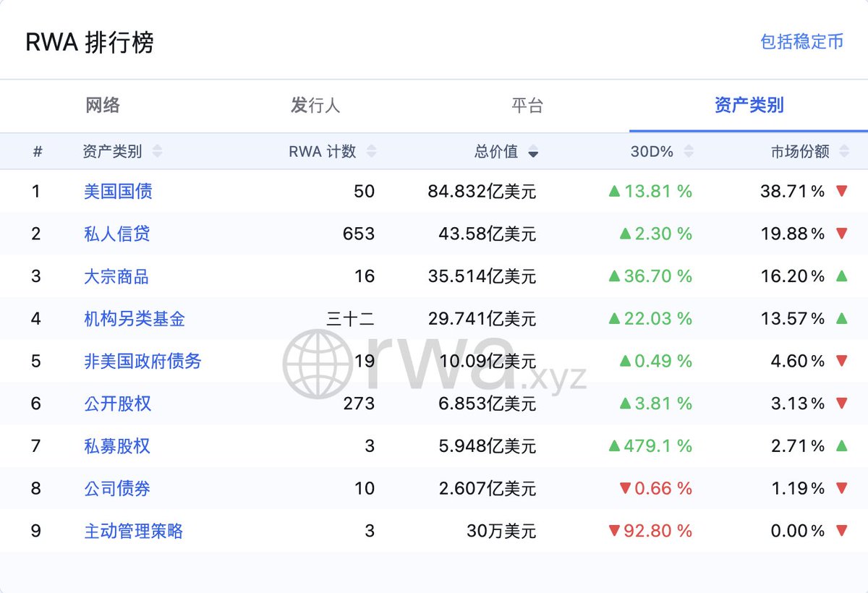Open the 非美国政府债务 link

(x=142, y=362)
